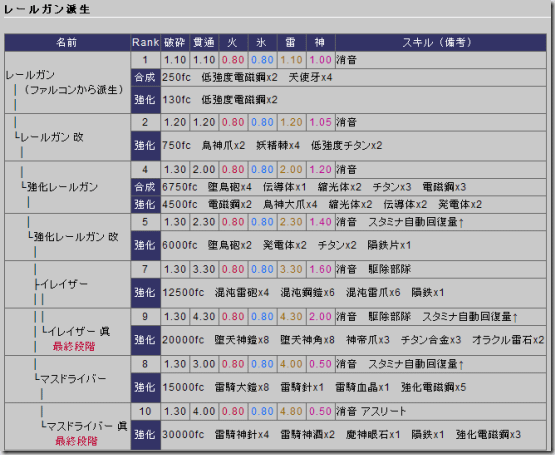This screenshot has height=455, width=555.
Task: Click the 破砕 column header
Action: [x=175, y=42]
